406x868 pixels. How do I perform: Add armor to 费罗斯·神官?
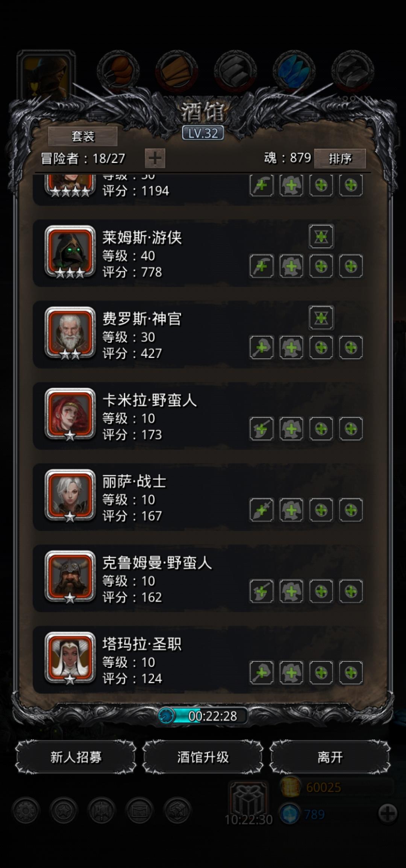point(291,347)
